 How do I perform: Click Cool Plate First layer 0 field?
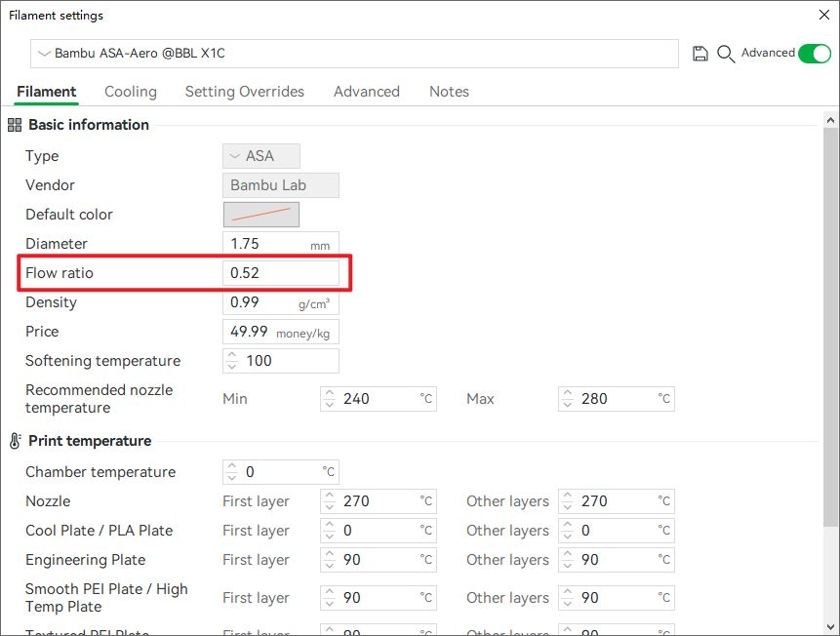point(379,531)
